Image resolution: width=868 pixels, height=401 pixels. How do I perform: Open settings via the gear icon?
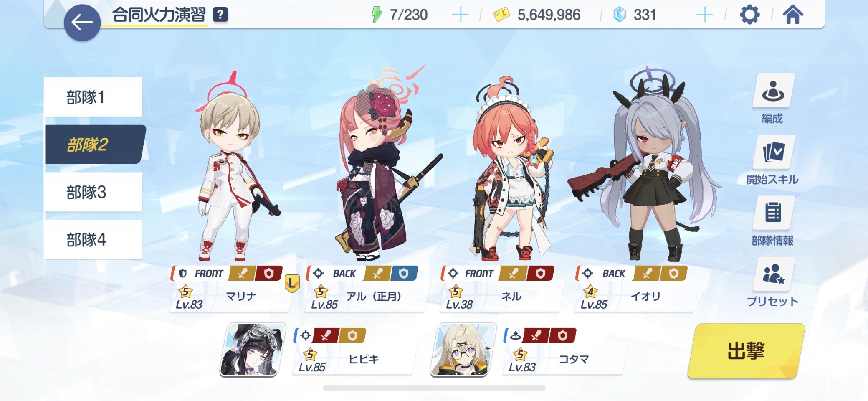[749, 15]
